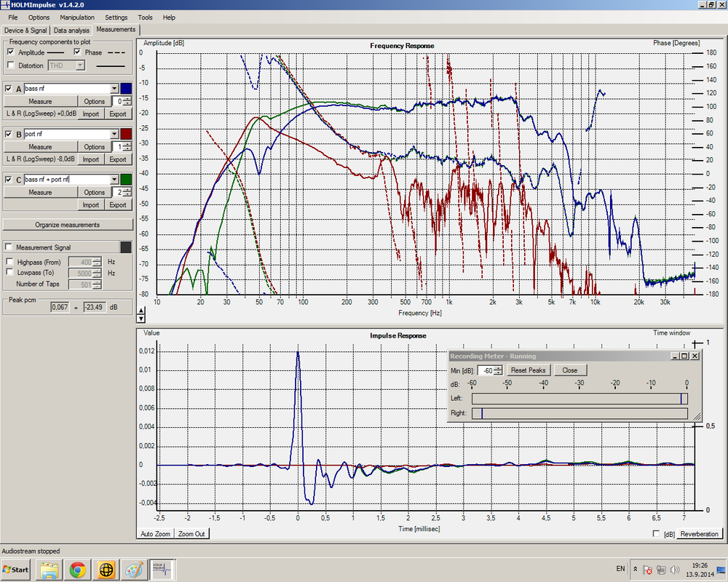The image size is (728, 582).
Task: Switch to the Data analysis tab
Action: coord(71,30)
